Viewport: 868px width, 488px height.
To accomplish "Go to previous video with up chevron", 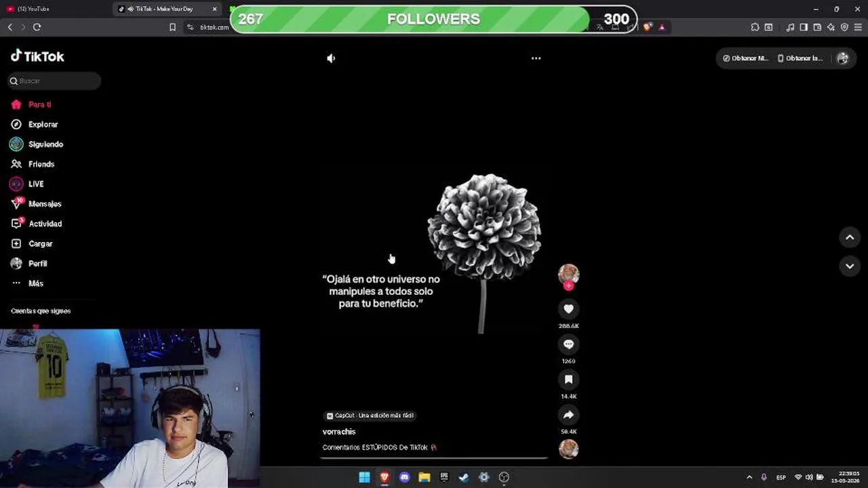I will (850, 237).
